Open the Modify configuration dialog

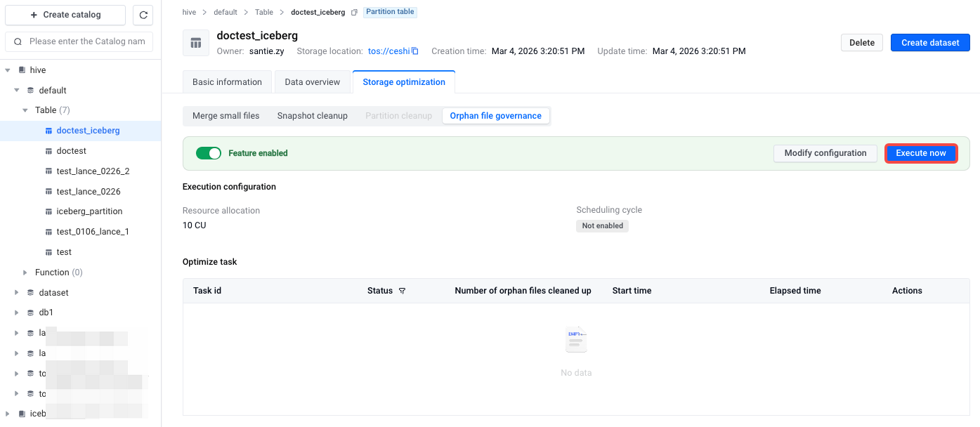pos(825,153)
